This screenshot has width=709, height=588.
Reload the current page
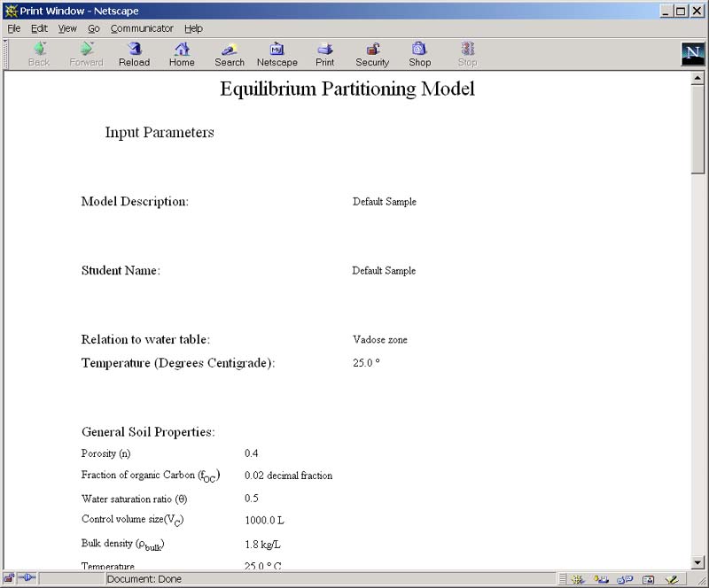(134, 53)
